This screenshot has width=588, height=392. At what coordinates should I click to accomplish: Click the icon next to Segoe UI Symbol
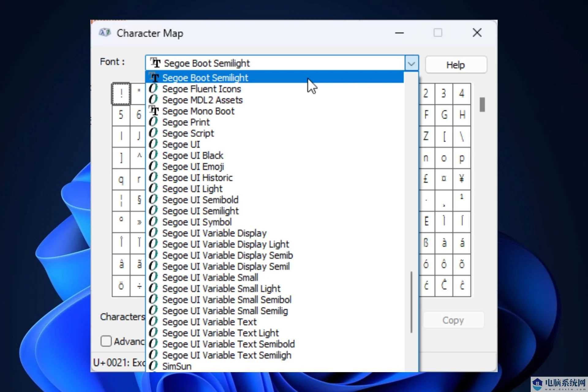pos(153,221)
